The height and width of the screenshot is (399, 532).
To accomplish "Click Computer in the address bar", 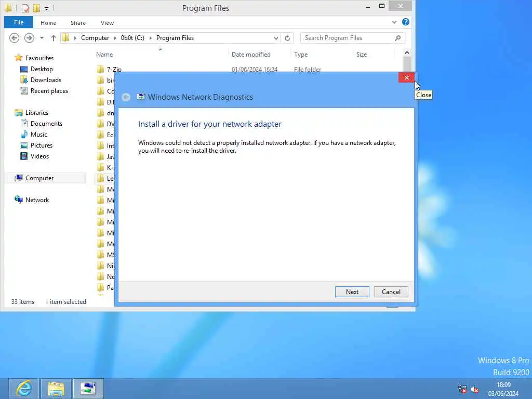I will [95, 38].
